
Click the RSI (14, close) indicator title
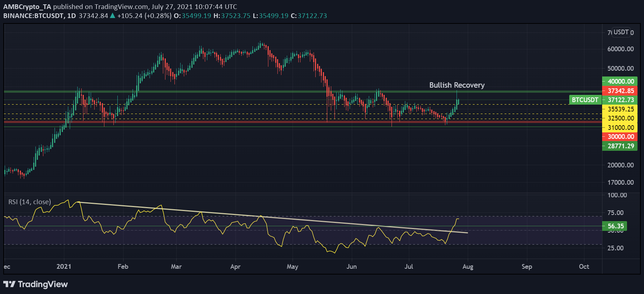click(30, 202)
